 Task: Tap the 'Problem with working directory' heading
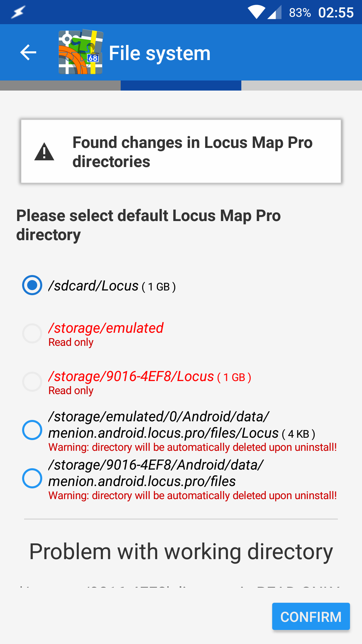pyautogui.click(x=181, y=552)
